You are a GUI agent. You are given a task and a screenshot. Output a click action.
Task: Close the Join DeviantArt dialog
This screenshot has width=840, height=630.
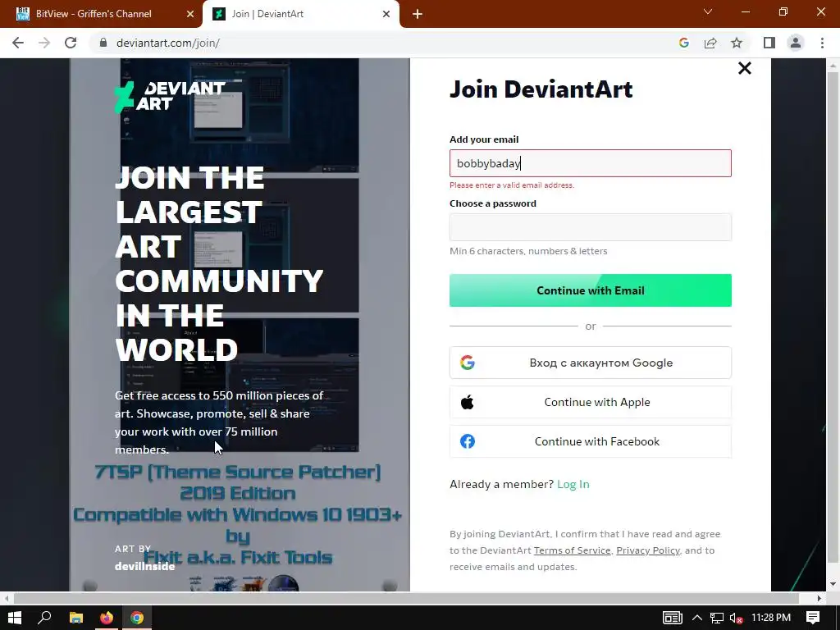[745, 68]
